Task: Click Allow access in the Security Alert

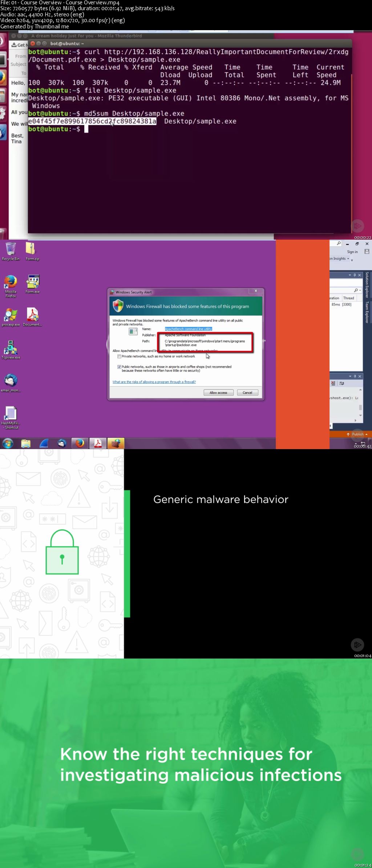Action: pos(218,393)
